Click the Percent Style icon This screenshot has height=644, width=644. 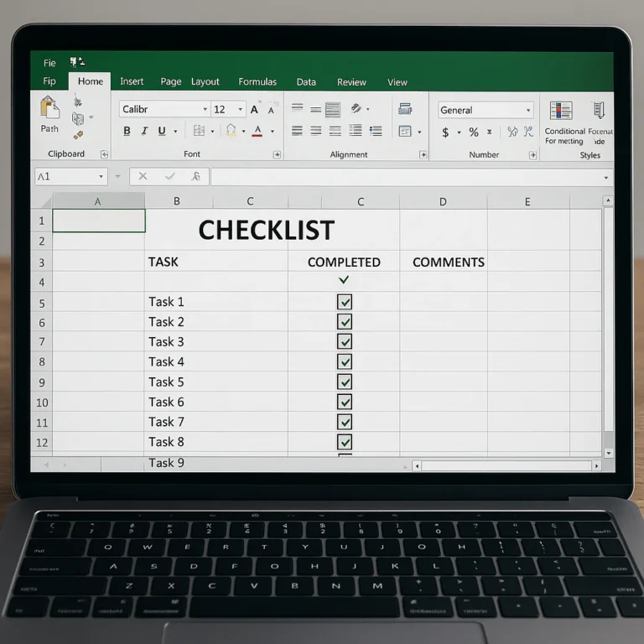pyautogui.click(x=474, y=132)
